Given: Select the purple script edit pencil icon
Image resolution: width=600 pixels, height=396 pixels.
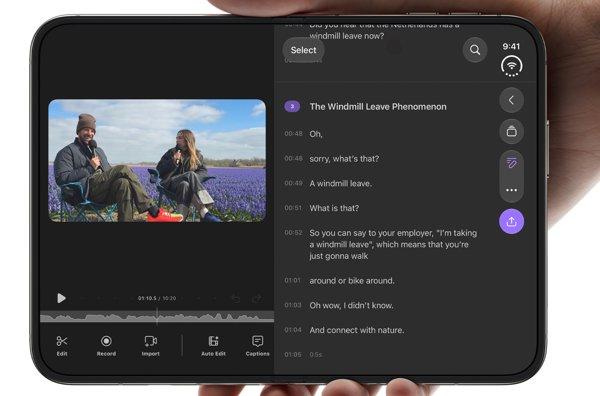Looking at the screenshot, I should (x=511, y=163).
